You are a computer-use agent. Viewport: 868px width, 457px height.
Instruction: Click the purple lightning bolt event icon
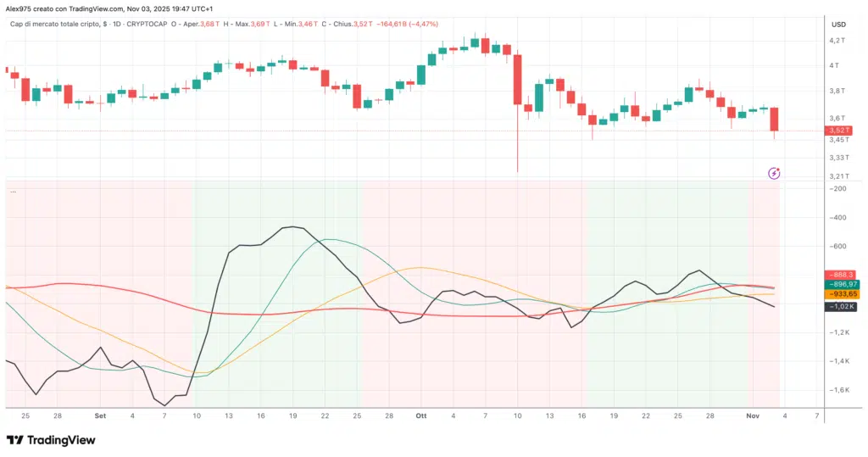(774, 173)
